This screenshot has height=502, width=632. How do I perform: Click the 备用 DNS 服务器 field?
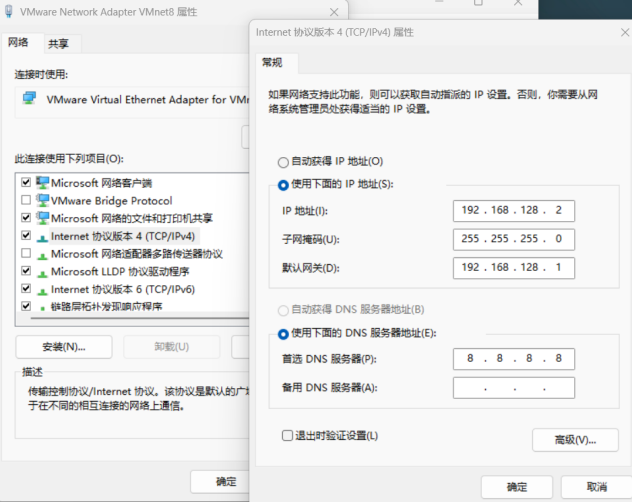[x=514, y=388]
